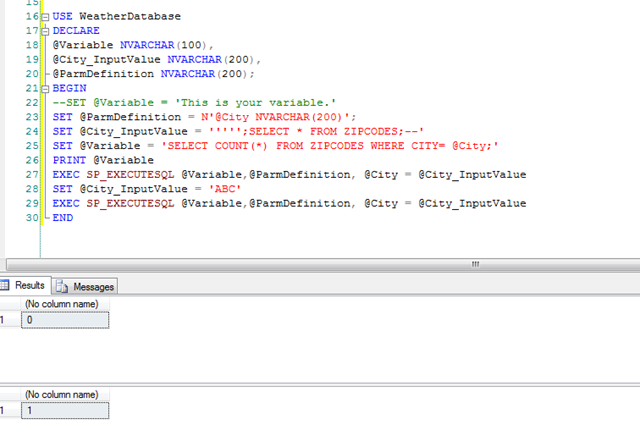Click line number 25 in the gutter

(32, 146)
